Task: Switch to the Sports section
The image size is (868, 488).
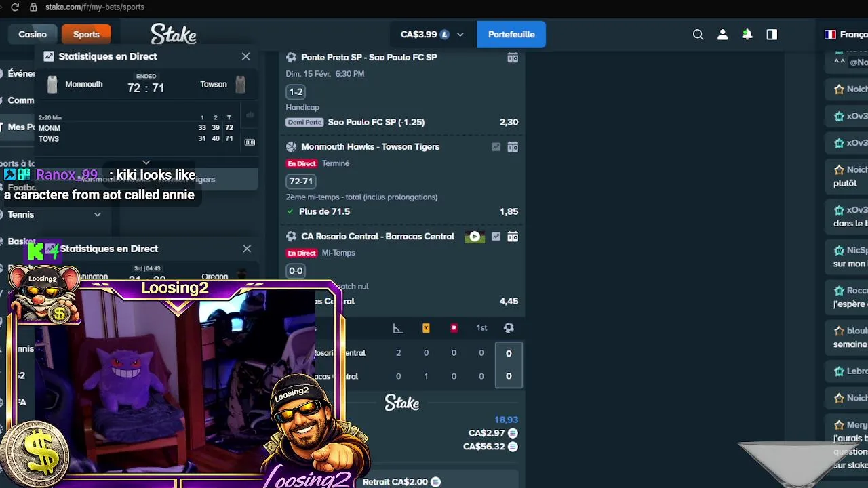Action: click(x=86, y=34)
